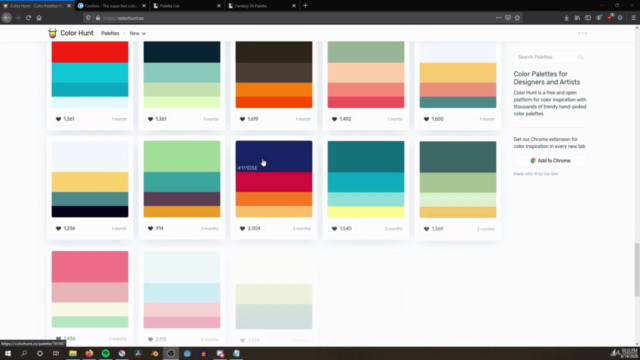Open the browser library icon
This screenshot has width=640, height=360.
pyautogui.click(x=577, y=18)
